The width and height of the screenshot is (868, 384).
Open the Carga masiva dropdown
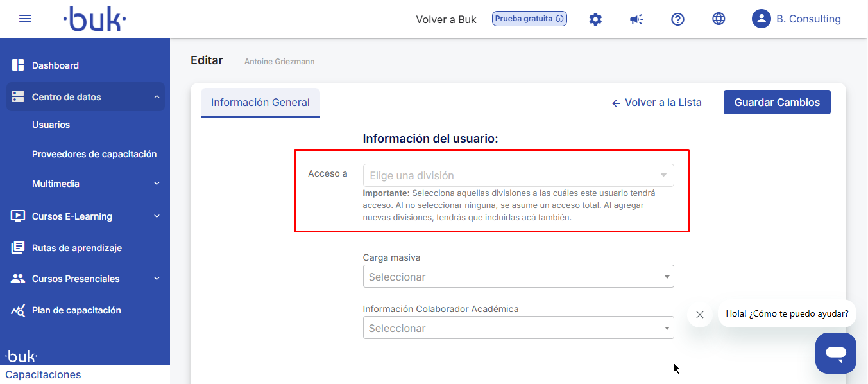click(518, 277)
